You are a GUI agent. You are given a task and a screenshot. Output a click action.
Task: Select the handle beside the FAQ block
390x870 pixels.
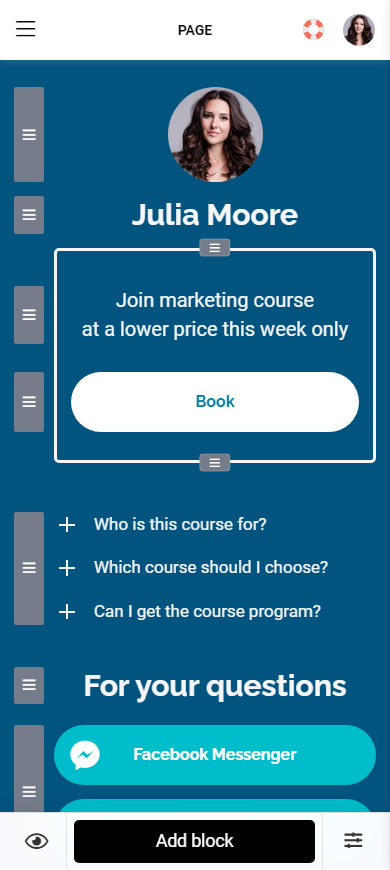29,568
